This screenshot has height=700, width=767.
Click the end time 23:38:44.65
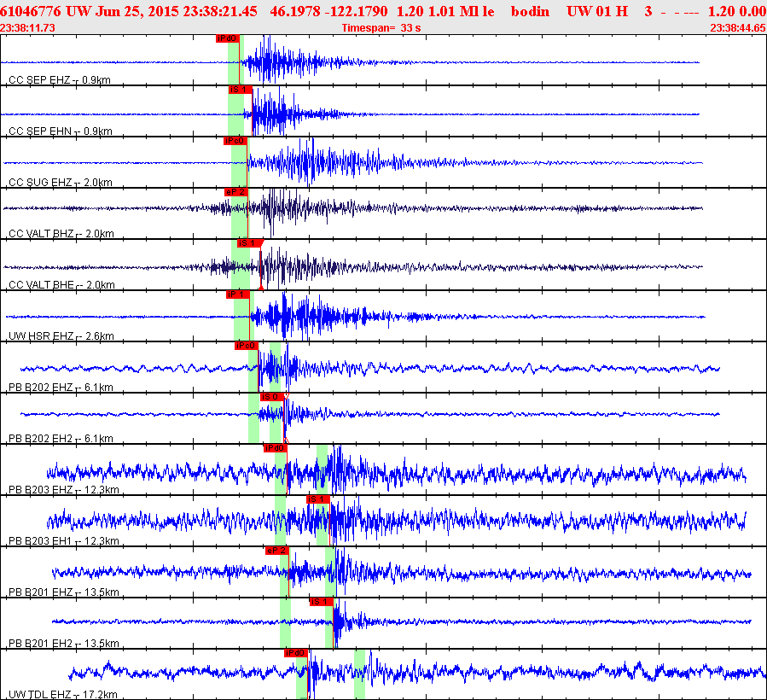pyautogui.click(x=737, y=28)
